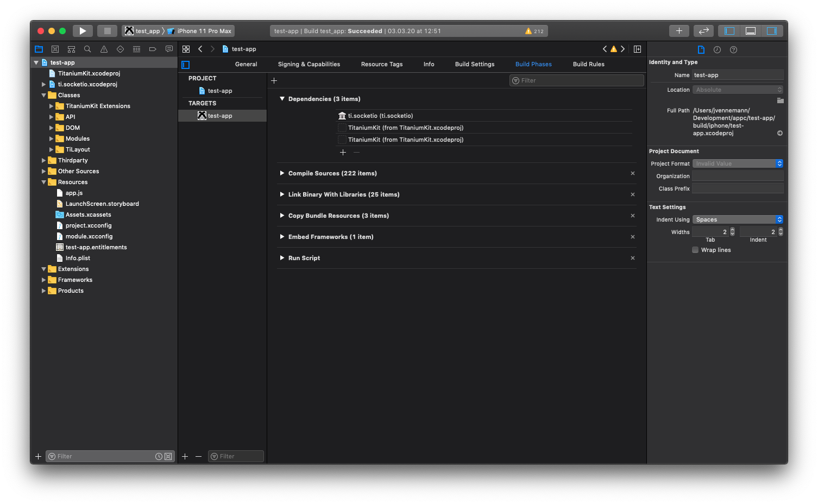Select app.js in Resources
This screenshot has height=504, width=818.
coord(74,193)
